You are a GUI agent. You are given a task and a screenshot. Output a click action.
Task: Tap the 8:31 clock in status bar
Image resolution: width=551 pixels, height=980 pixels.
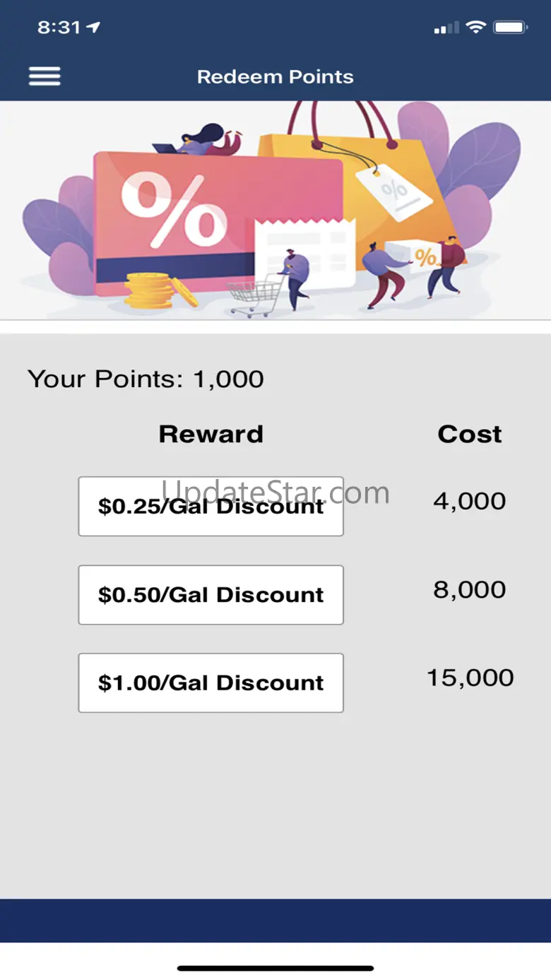tap(59, 28)
